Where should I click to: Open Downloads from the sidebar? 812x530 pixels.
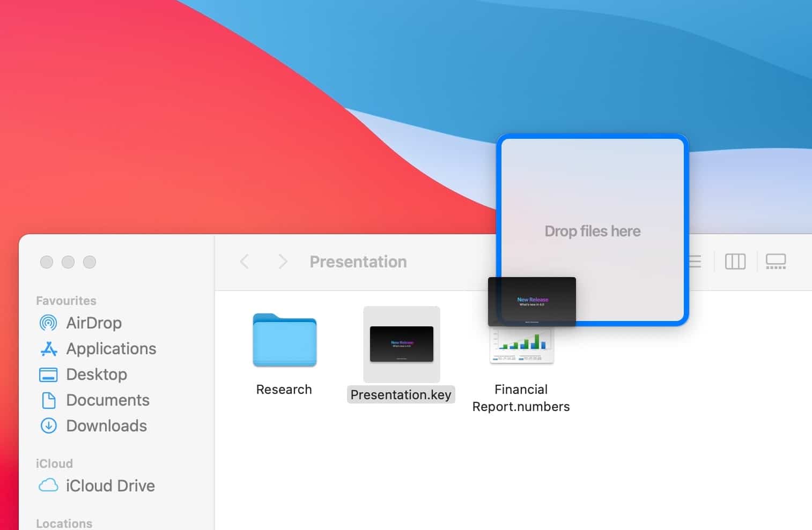pyautogui.click(x=106, y=426)
